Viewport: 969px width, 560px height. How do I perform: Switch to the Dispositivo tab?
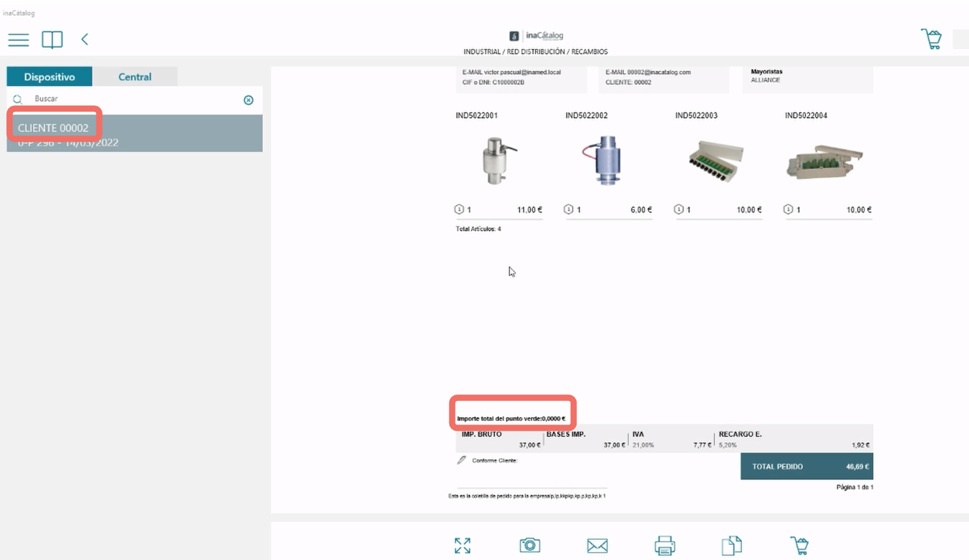(50, 77)
